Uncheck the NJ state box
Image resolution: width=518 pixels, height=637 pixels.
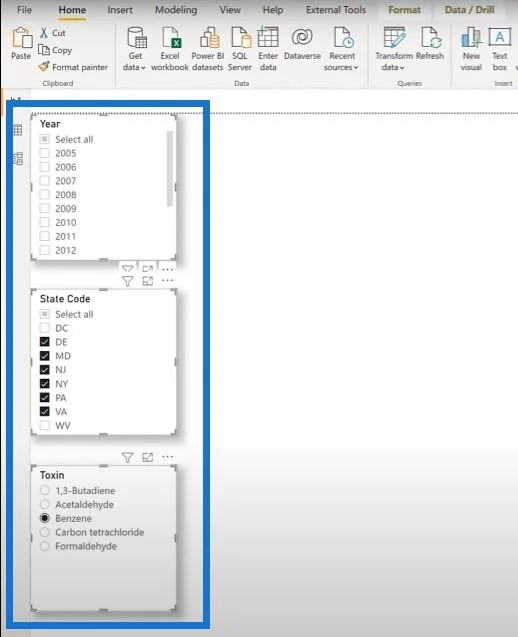(x=45, y=370)
